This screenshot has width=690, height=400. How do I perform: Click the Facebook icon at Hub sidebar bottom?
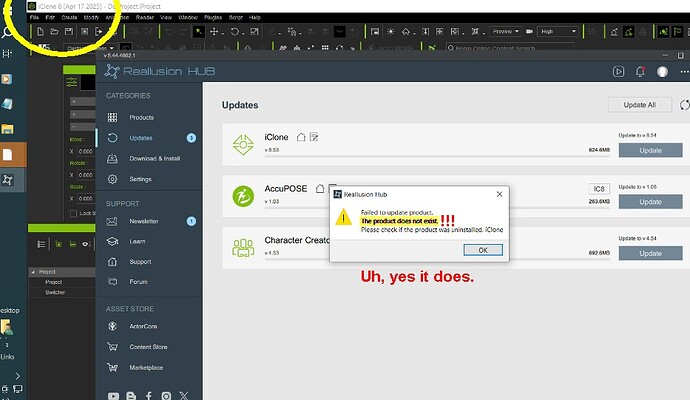149,396
